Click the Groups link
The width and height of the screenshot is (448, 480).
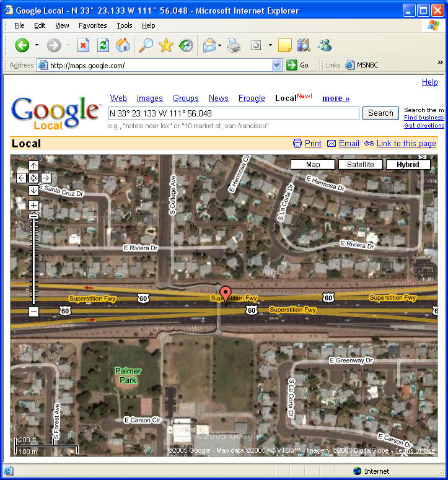[185, 98]
